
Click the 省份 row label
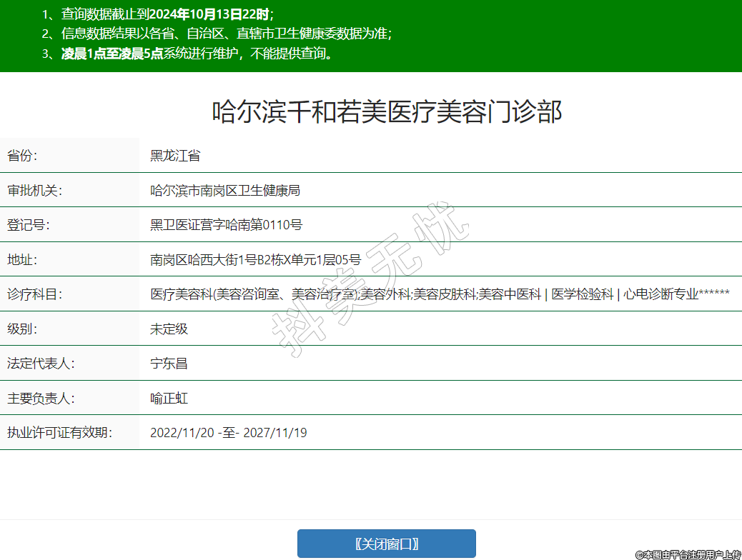22,156
